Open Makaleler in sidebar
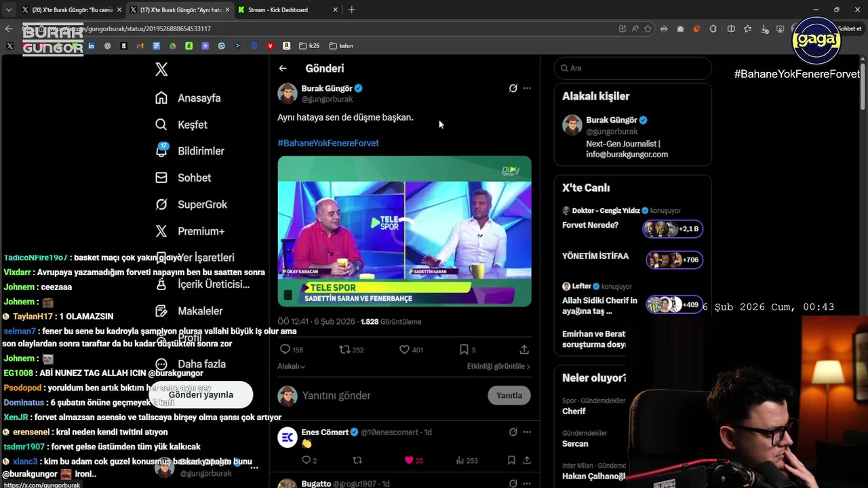The width and height of the screenshot is (868, 488). [x=189, y=311]
